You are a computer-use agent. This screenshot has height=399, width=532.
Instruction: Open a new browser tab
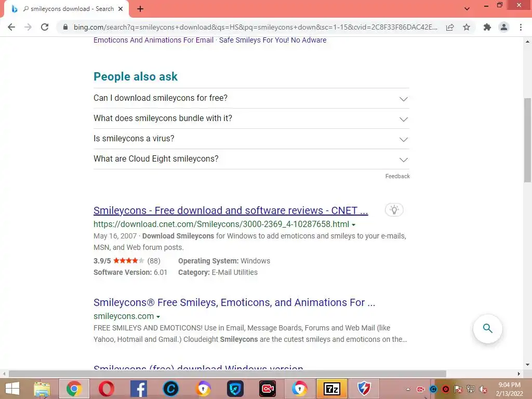point(140,9)
